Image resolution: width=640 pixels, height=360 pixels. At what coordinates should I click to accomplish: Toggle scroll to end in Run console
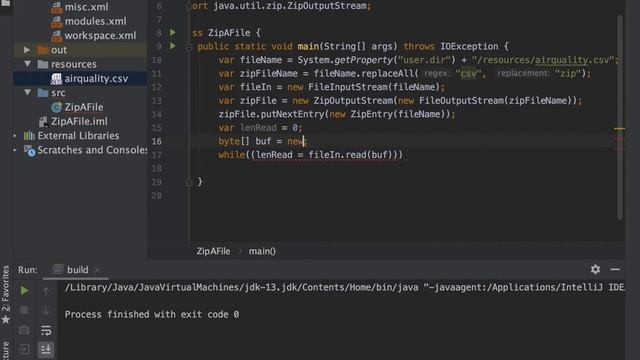(x=46, y=349)
